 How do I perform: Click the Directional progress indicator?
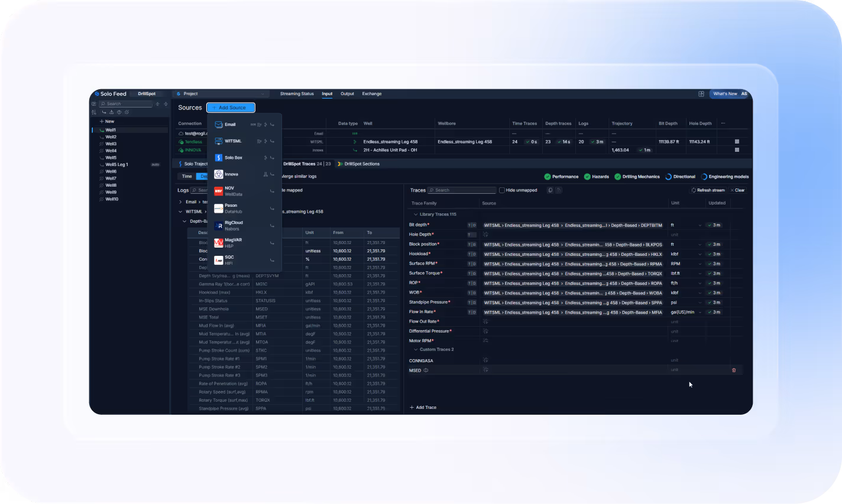coord(681,177)
